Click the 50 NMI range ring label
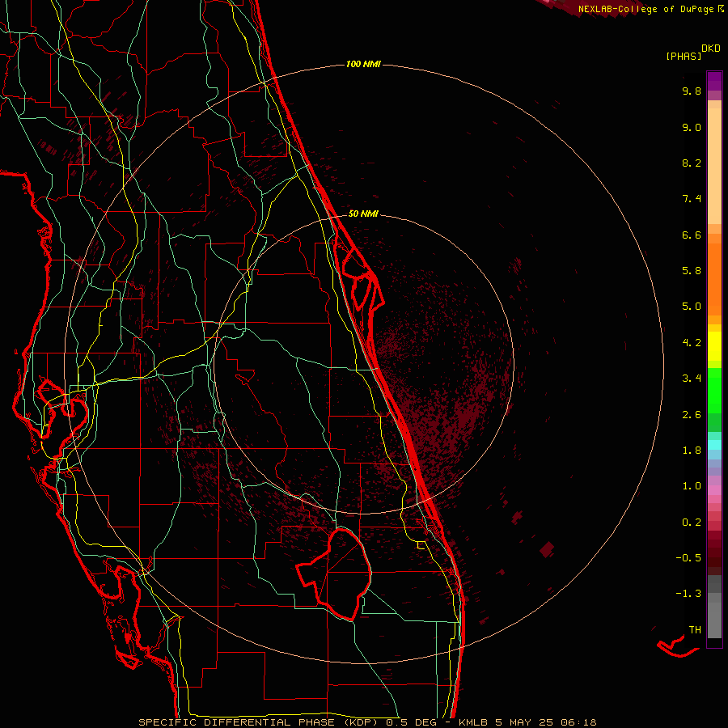Image resolution: width=728 pixels, height=728 pixels. click(x=363, y=214)
